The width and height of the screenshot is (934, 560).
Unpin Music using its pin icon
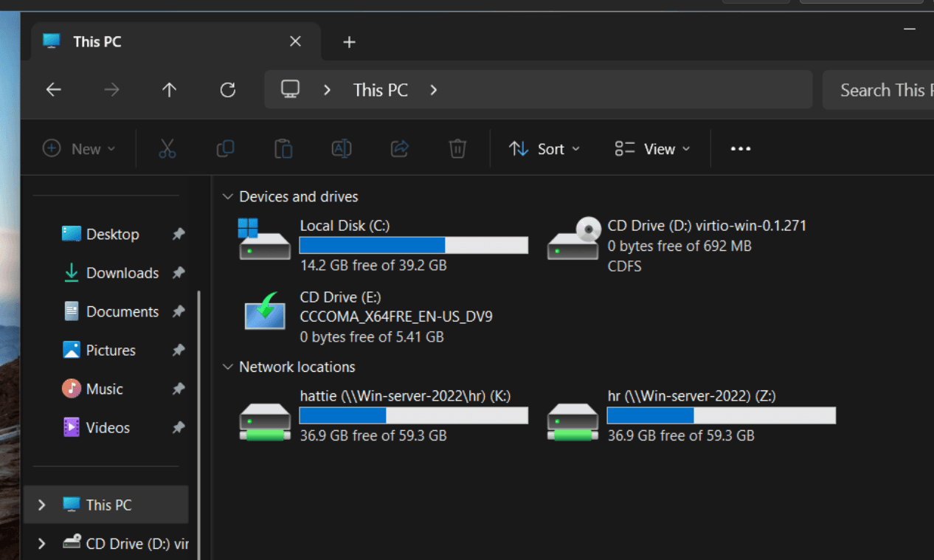point(178,389)
